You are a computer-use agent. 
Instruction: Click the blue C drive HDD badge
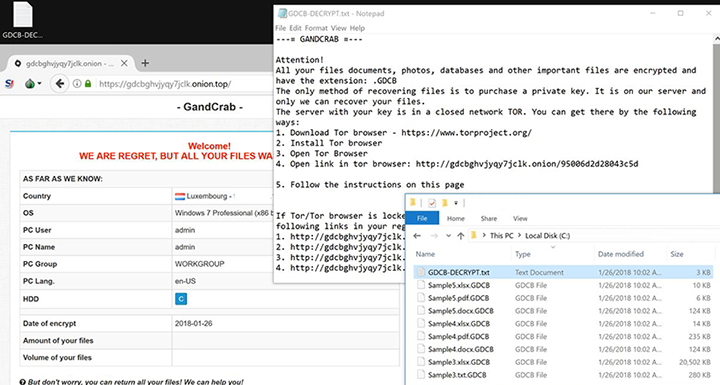pos(181,299)
